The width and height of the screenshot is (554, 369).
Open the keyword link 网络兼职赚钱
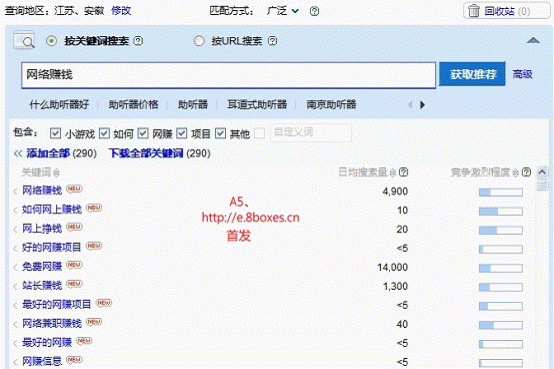coord(52,323)
